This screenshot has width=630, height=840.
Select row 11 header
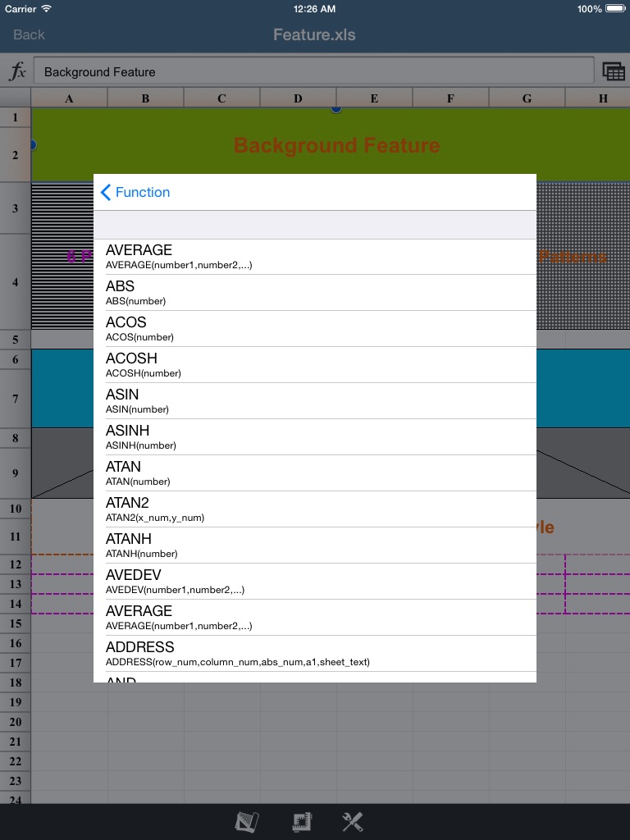click(15, 536)
